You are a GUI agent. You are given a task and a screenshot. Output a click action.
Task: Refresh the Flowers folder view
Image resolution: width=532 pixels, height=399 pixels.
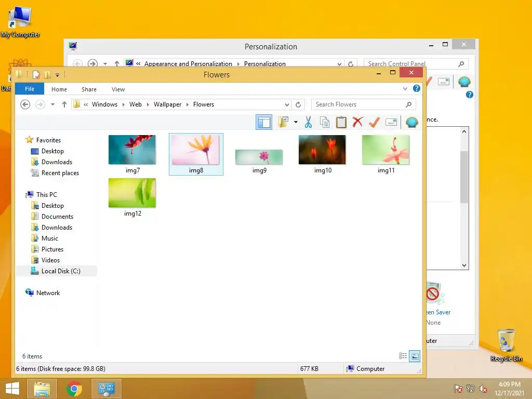pyautogui.click(x=298, y=104)
